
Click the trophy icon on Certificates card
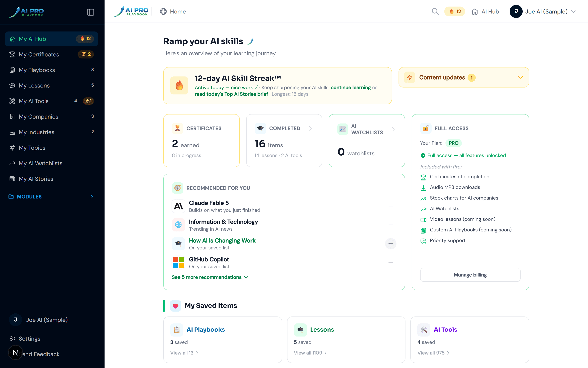click(x=178, y=128)
